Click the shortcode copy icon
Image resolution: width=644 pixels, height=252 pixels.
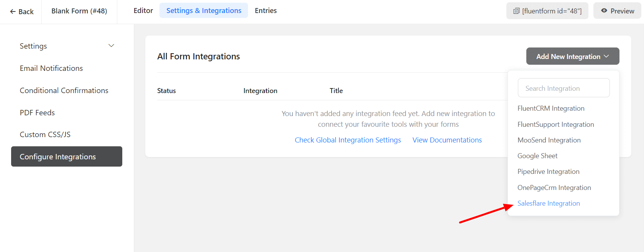coord(516,11)
